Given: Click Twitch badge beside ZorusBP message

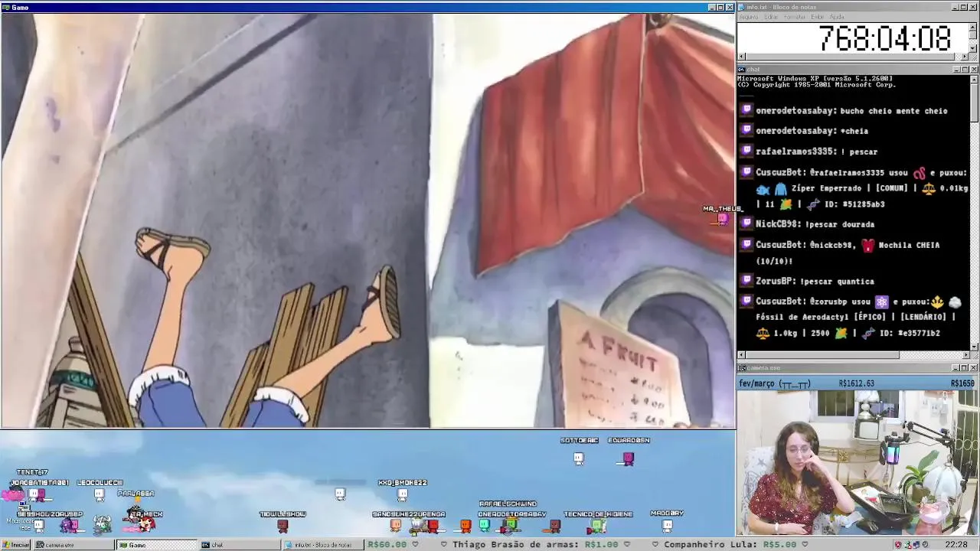Looking at the screenshot, I should coord(746,281).
